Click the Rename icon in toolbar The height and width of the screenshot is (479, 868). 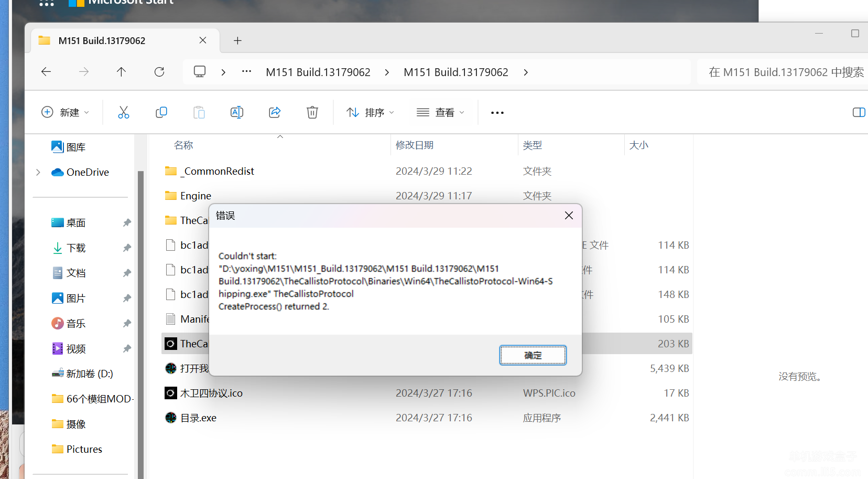click(237, 112)
